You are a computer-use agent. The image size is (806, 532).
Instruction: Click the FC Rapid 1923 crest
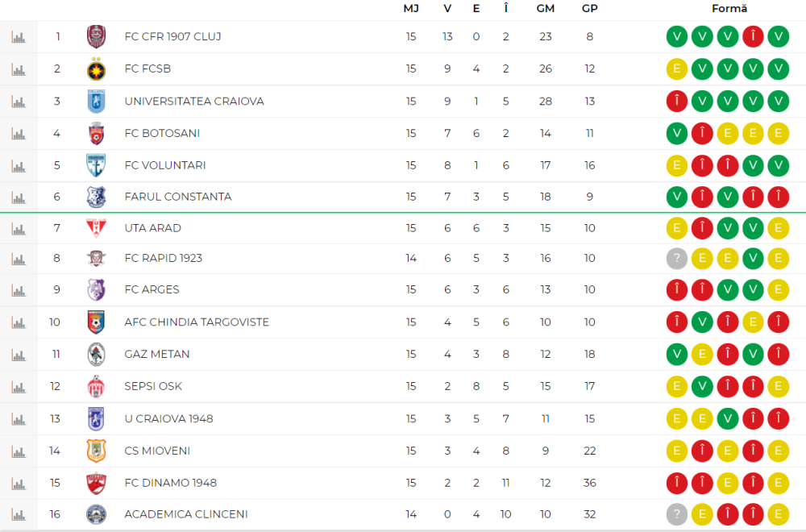[x=96, y=259]
